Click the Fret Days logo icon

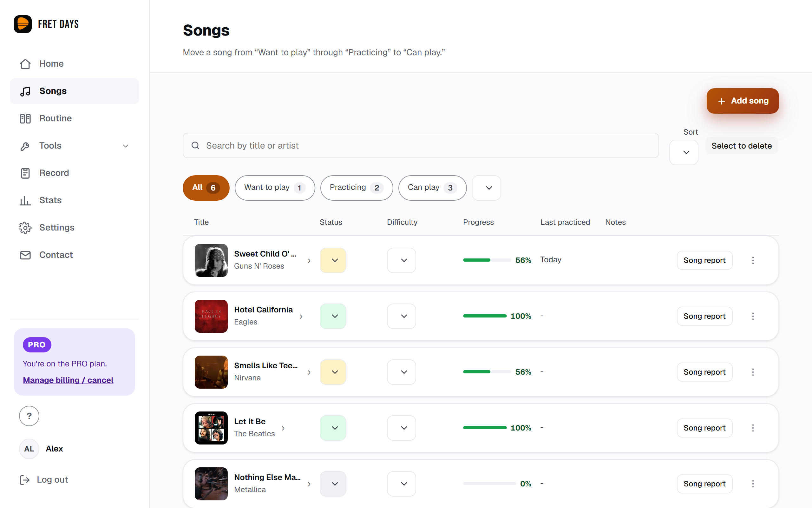[23, 24]
